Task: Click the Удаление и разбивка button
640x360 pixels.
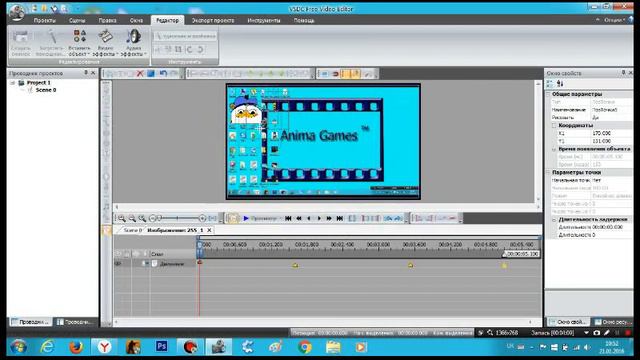Action: click(x=185, y=36)
